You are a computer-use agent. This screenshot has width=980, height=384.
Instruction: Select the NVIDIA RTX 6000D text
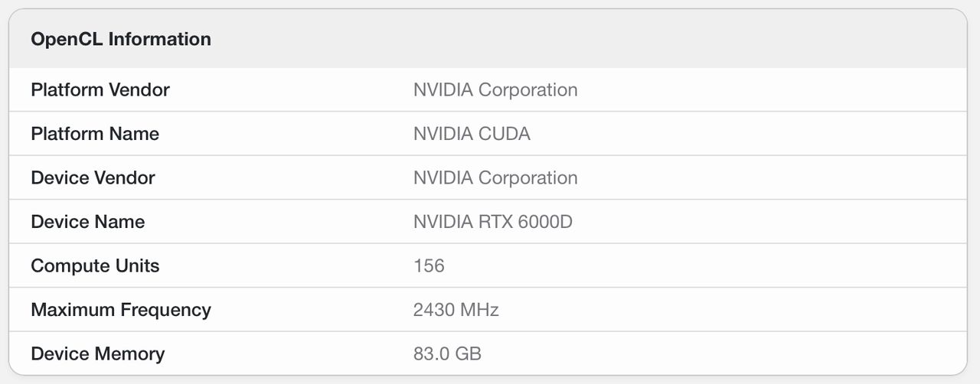tap(493, 222)
